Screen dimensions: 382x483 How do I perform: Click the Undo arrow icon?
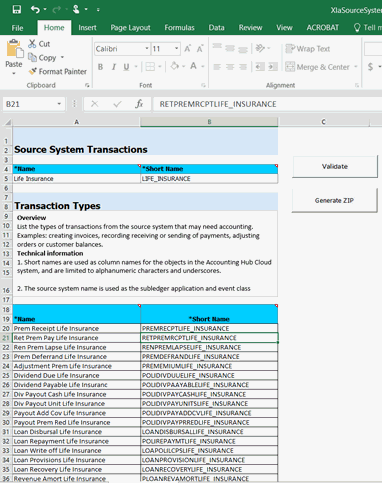click(35, 9)
